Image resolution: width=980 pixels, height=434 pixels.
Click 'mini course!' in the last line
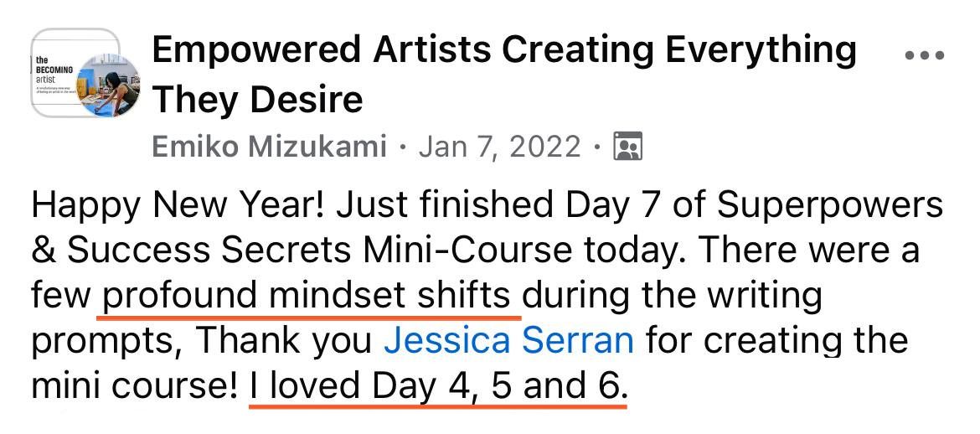pyautogui.click(x=134, y=385)
